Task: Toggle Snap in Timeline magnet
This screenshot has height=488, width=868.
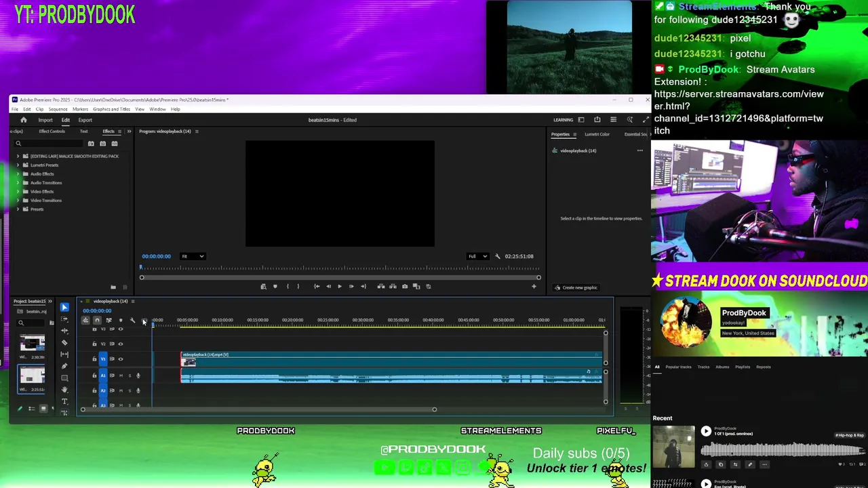Action: click(97, 320)
